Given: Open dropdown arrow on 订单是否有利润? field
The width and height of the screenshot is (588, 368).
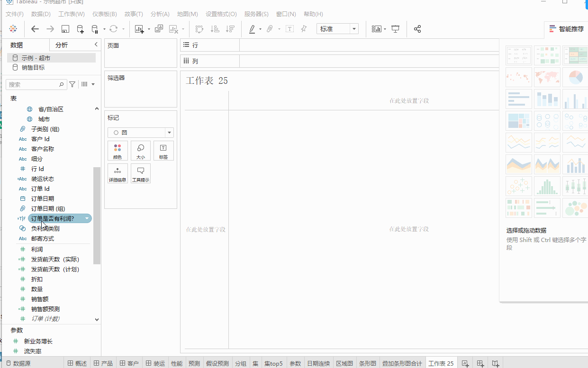Looking at the screenshot, I should click(87, 218).
